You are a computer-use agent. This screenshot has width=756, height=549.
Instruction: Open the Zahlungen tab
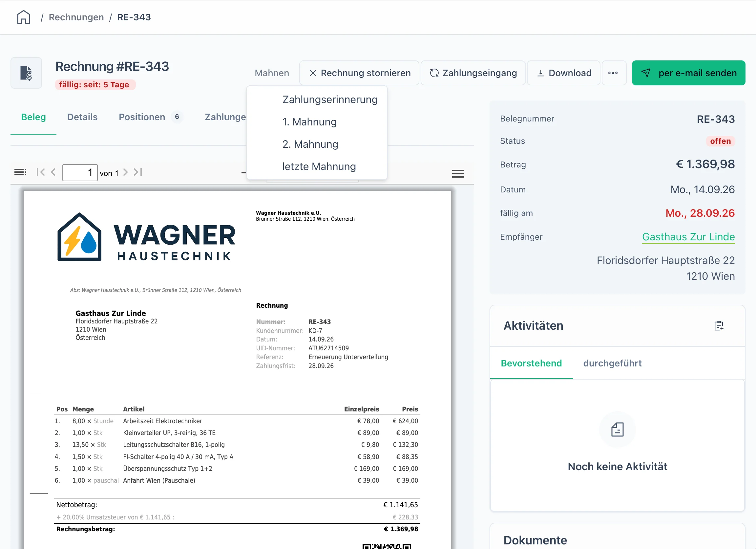[x=225, y=117]
